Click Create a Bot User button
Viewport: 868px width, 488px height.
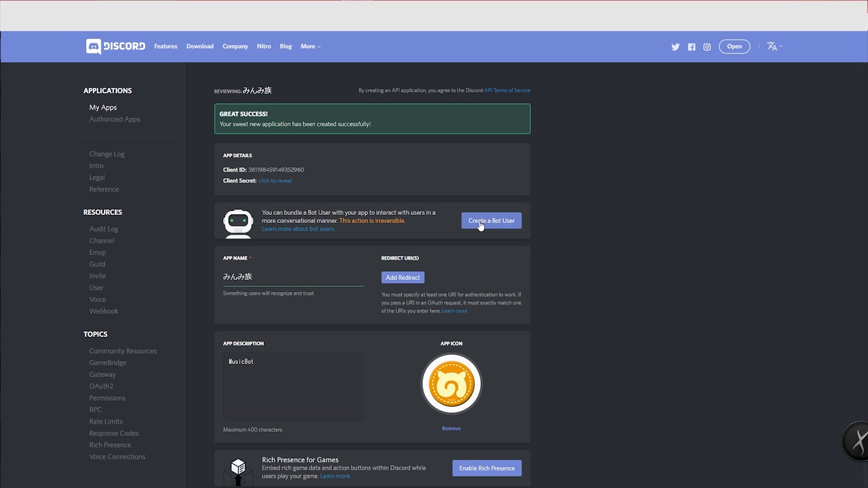pyautogui.click(x=492, y=220)
